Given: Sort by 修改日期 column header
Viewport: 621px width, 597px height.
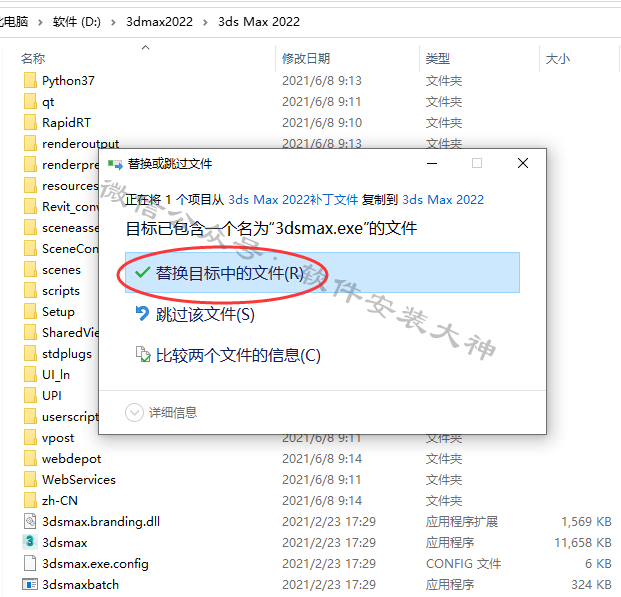Looking at the screenshot, I should point(306,59).
